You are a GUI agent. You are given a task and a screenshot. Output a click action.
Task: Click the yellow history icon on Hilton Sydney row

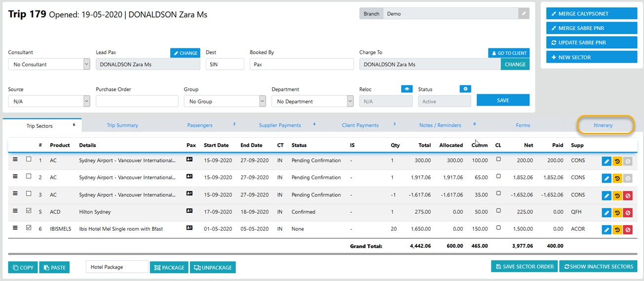pos(617,212)
